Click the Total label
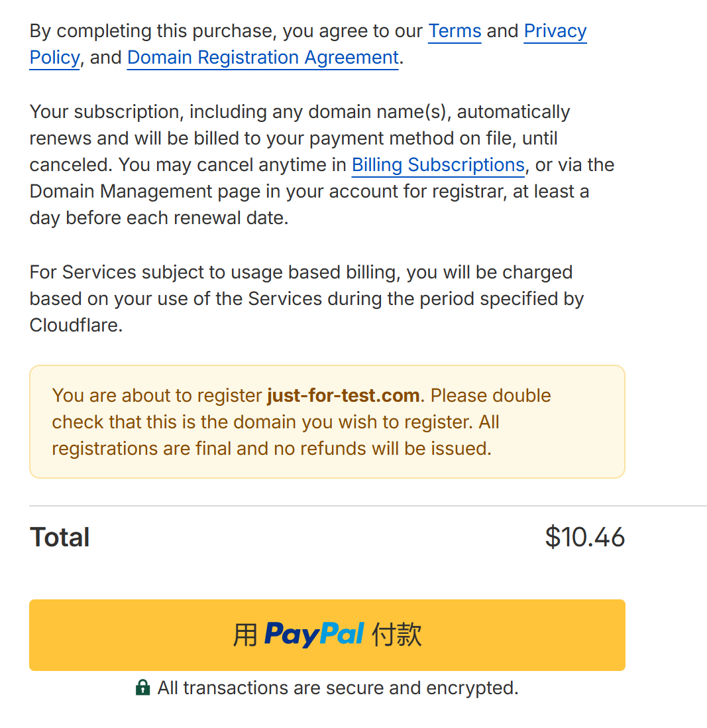Image resolution: width=707 pixels, height=728 pixels. pyautogui.click(x=60, y=537)
